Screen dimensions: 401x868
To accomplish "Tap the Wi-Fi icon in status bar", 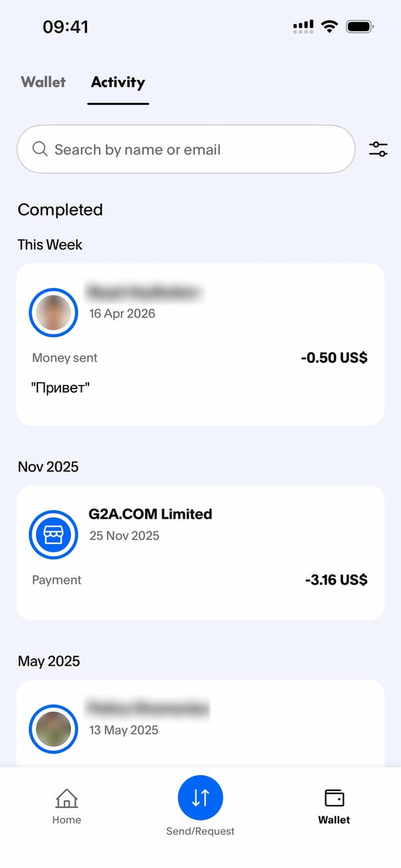I will [329, 27].
